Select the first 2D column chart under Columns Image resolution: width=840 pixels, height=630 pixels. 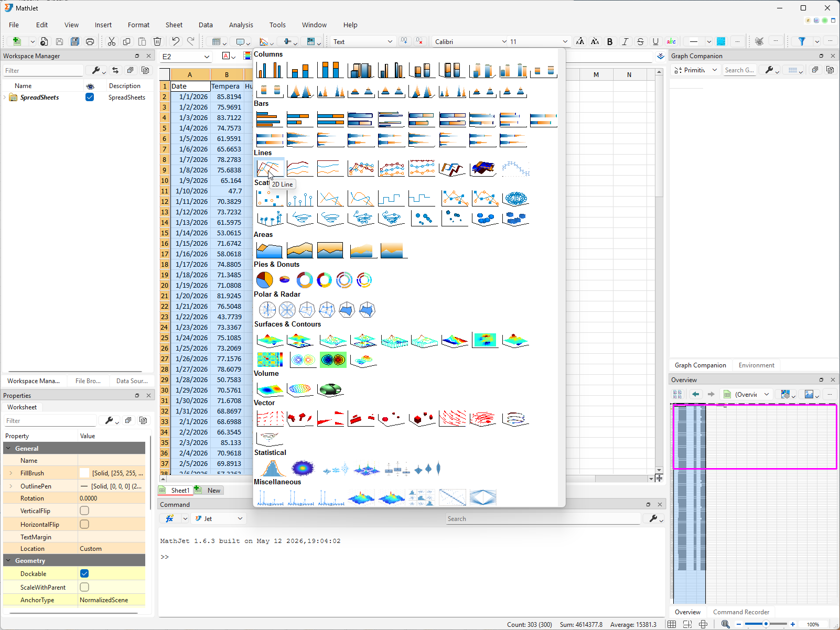(269, 70)
